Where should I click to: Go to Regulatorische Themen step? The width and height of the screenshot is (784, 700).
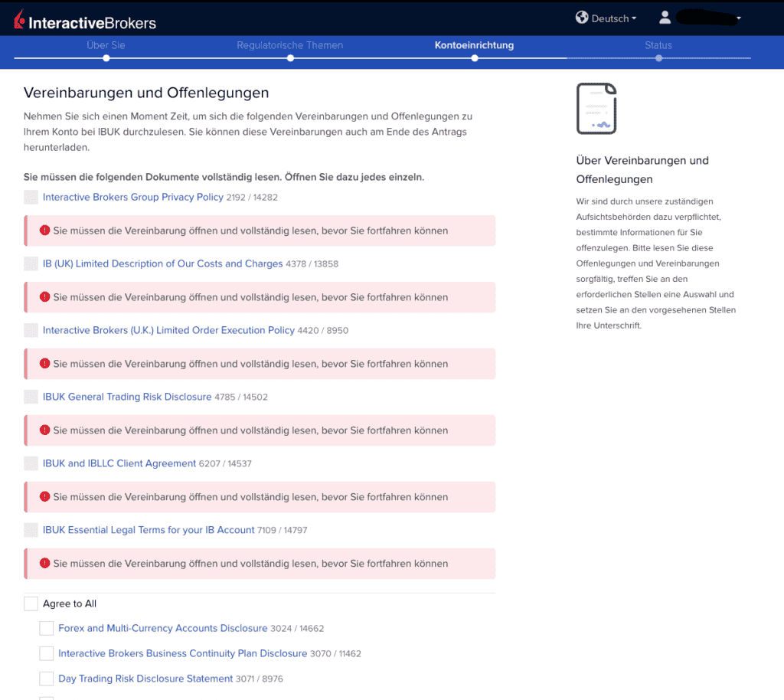click(290, 45)
